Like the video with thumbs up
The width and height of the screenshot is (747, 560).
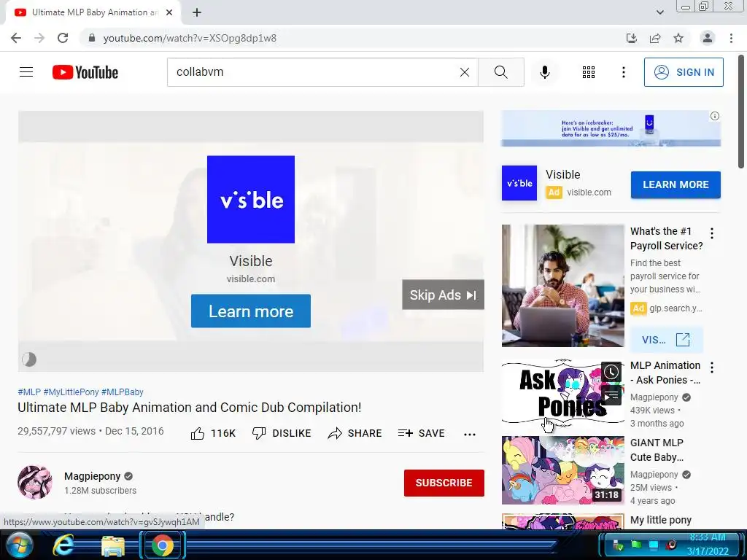click(213, 433)
